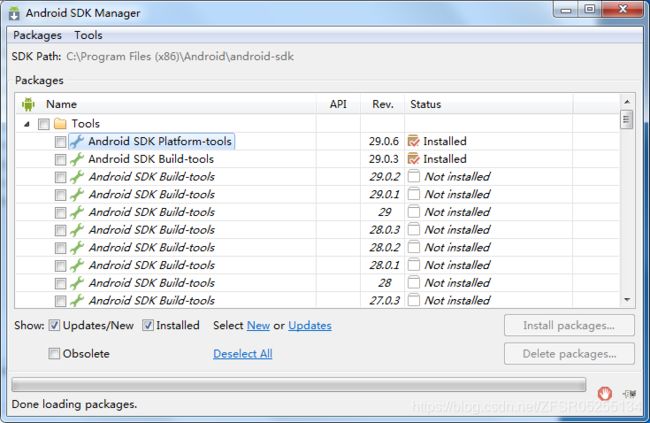Screen dimensions: 650x423
Task: Click Installed status icon for rev 29.0.6
Action: pos(413,141)
